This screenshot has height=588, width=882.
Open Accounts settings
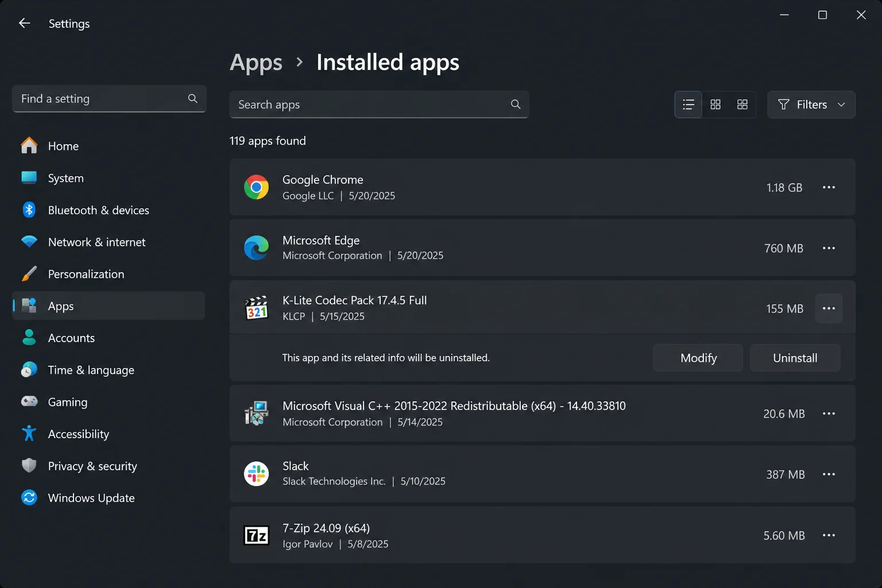pos(109,338)
